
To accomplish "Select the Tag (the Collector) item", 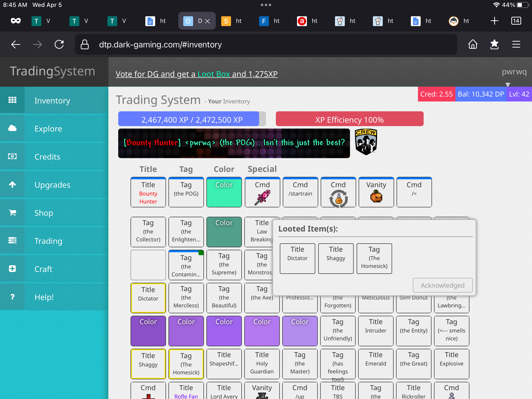I will (x=148, y=232).
